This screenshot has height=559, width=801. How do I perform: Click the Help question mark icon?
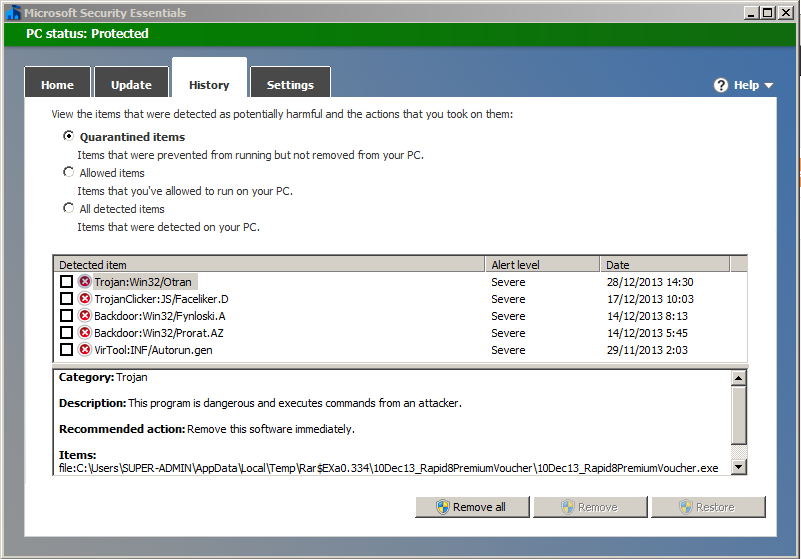click(721, 85)
